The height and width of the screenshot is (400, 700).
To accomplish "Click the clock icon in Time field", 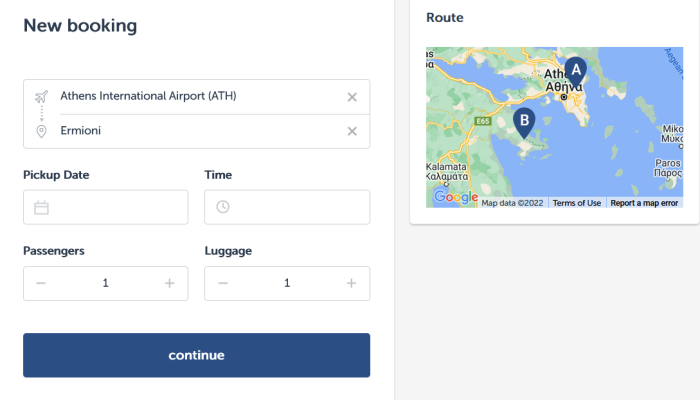I will (x=223, y=207).
